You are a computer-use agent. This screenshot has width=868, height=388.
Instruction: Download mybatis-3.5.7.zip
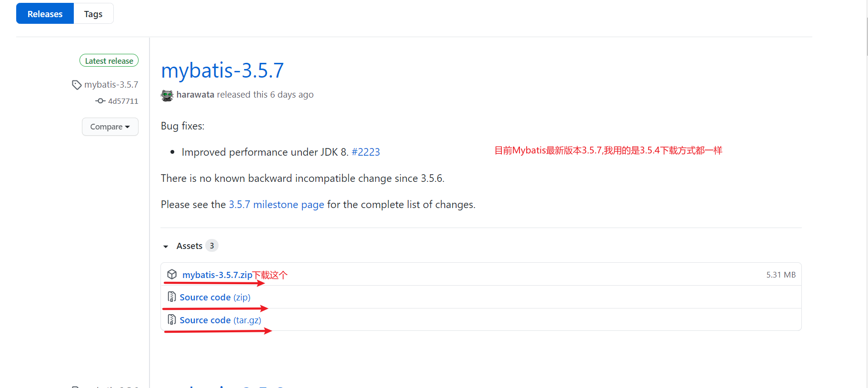coord(217,275)
